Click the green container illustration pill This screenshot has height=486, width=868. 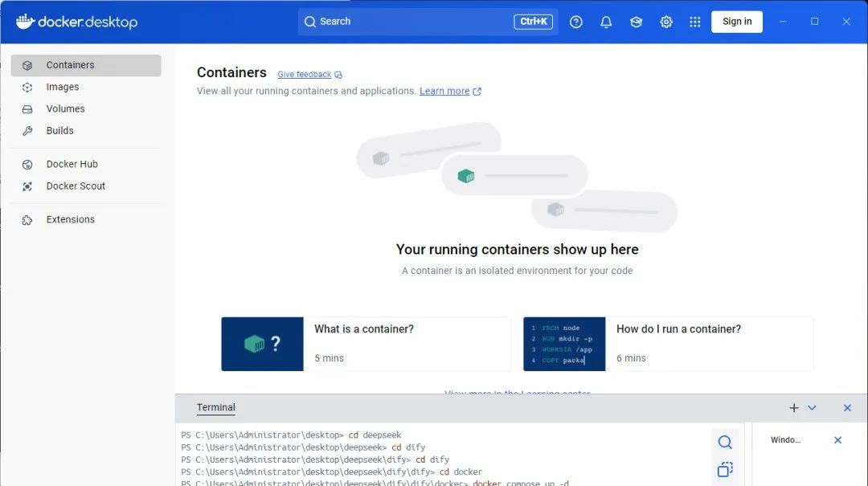[x=515, y=175]
